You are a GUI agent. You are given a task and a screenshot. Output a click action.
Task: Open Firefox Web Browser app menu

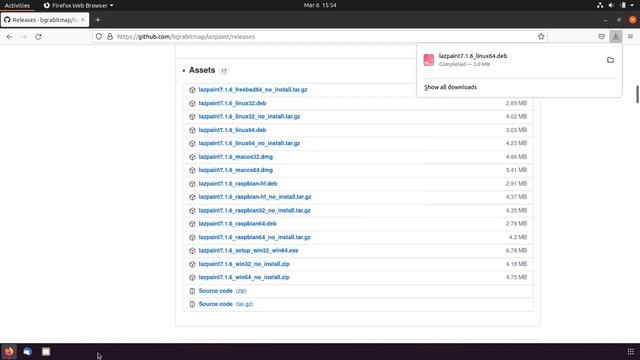(x=78, y=5)
